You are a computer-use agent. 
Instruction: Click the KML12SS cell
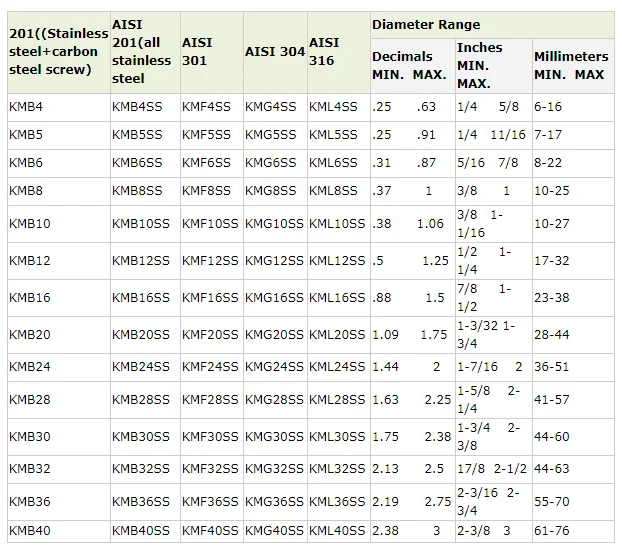point(337,261)
